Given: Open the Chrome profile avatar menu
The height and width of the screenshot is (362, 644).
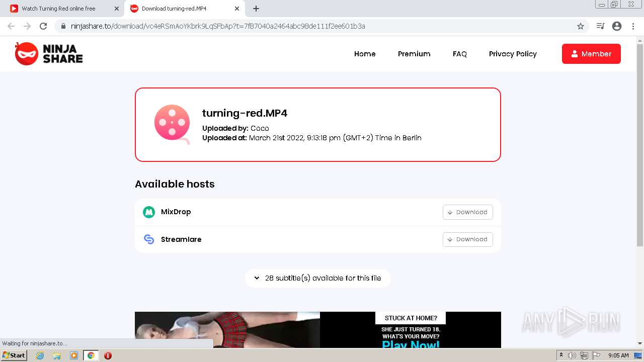Looking at the screenshot, I should (617, 26).
